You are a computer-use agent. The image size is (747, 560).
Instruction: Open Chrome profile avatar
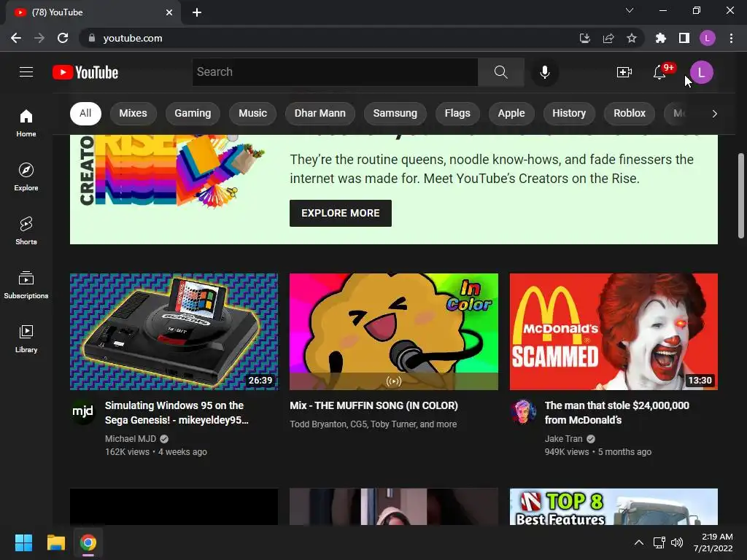point(708,38)
